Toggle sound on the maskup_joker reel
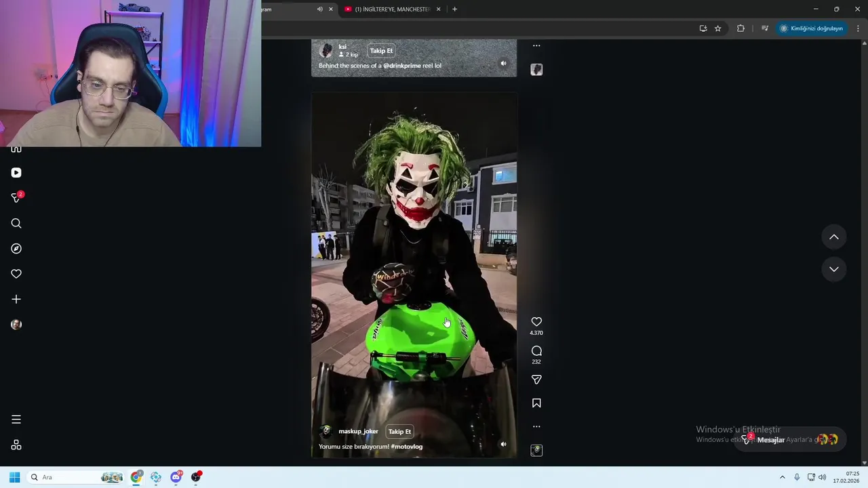868x488 pixels. click(x=503, y=445)
